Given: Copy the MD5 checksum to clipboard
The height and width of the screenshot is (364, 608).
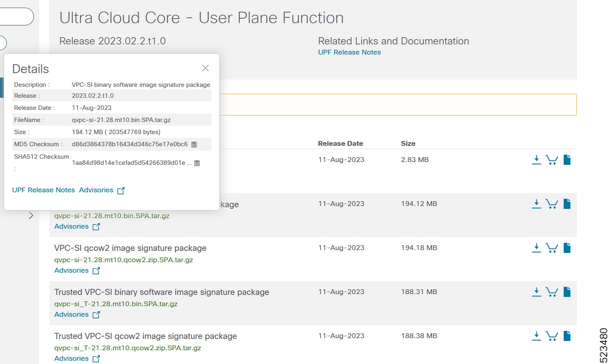Looking at the screenshot, I should coord(194,144).
